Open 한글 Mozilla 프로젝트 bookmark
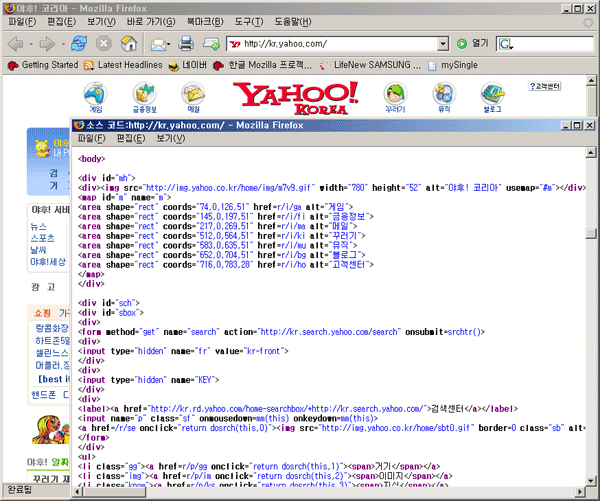600x501 pixels. (x=262, y=65)
